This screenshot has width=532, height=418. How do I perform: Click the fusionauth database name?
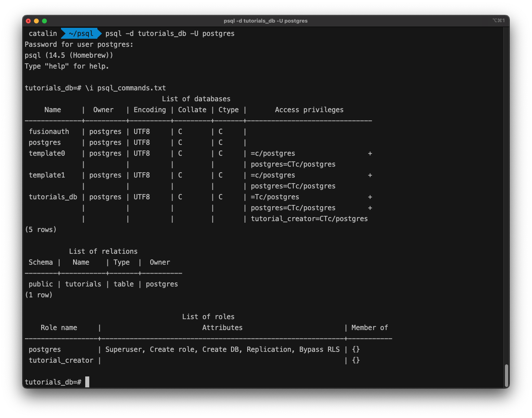click(49, 131)
